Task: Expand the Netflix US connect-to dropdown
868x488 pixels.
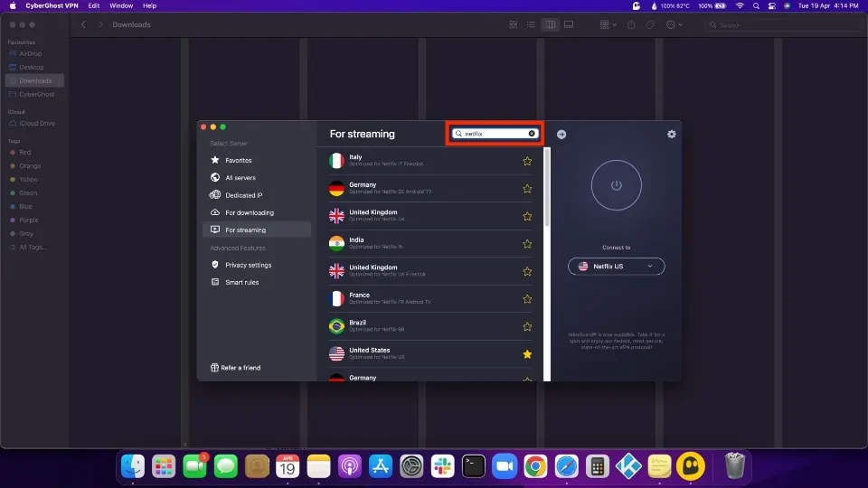Action: tap(616, 266)
